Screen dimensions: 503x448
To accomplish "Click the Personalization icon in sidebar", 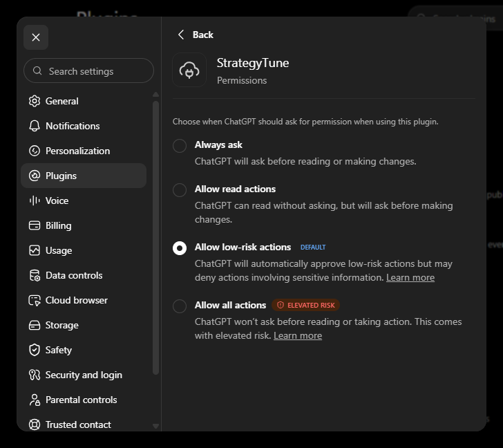I will (x=35, y=151).
